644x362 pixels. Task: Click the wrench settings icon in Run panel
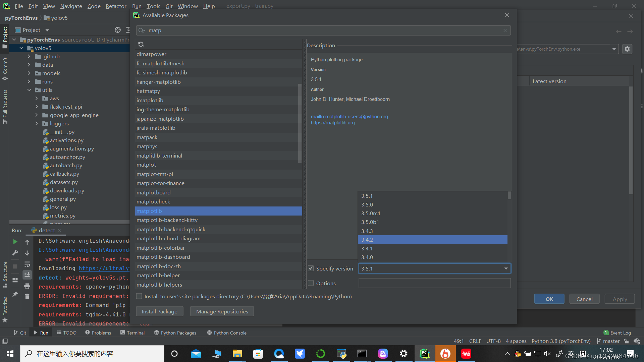15,253
